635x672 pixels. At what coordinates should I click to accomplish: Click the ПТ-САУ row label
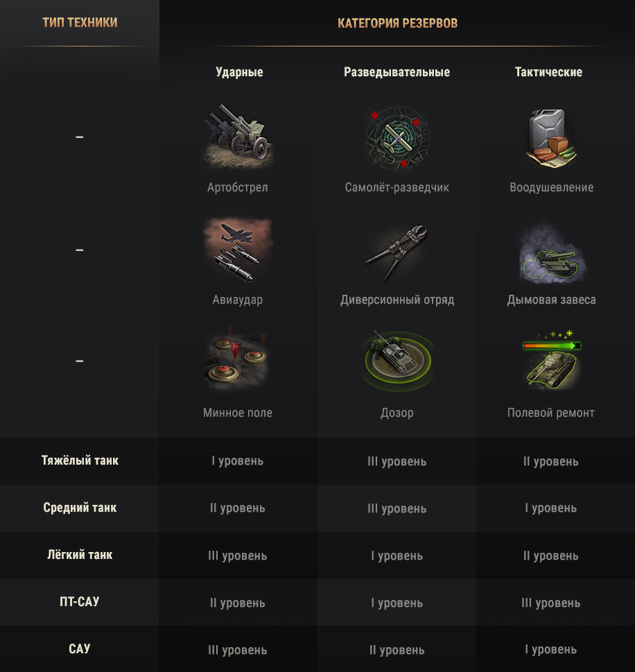point(80,602)
